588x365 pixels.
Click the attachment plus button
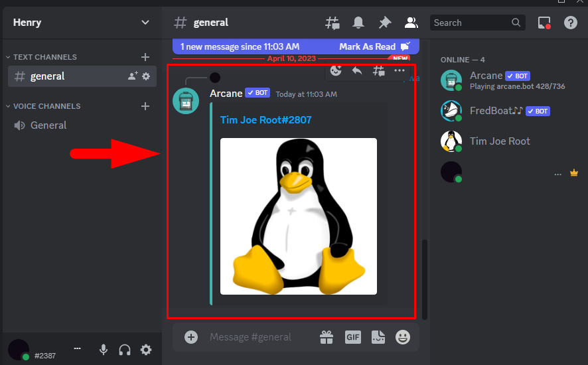(191, 337)
